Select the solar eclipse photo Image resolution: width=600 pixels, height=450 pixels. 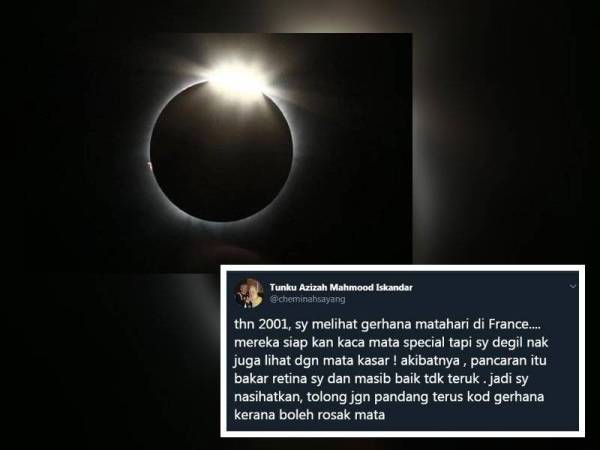pyautogui.click(x=222, y=149)
